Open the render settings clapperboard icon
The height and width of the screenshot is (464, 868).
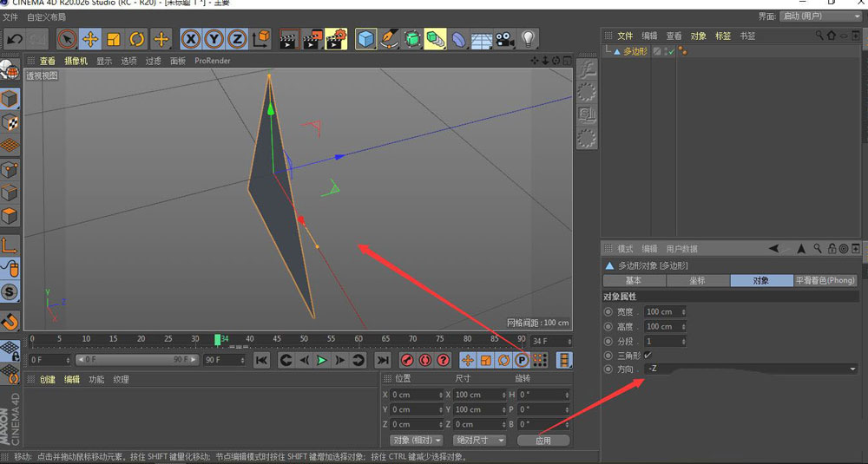(336, 39)
